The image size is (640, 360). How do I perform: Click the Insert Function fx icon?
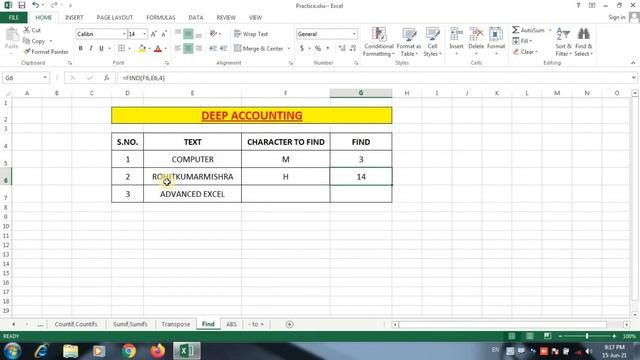coord(107,78)
